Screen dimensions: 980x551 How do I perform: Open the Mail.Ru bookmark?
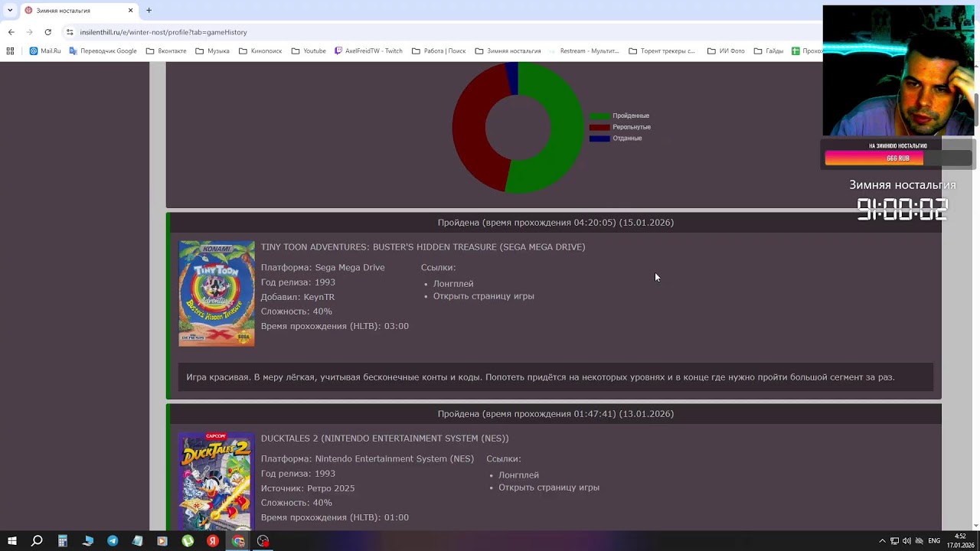[45, 51]
